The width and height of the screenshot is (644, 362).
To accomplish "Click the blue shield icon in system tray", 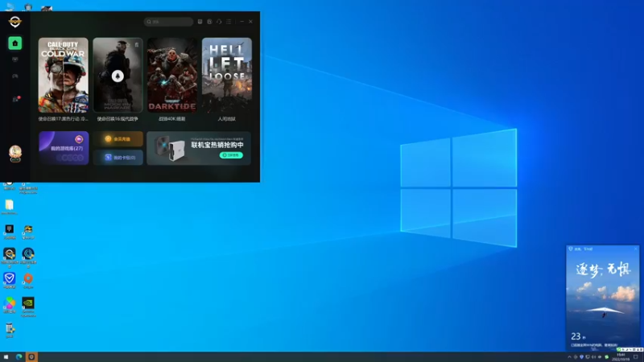I will [581, 357].
